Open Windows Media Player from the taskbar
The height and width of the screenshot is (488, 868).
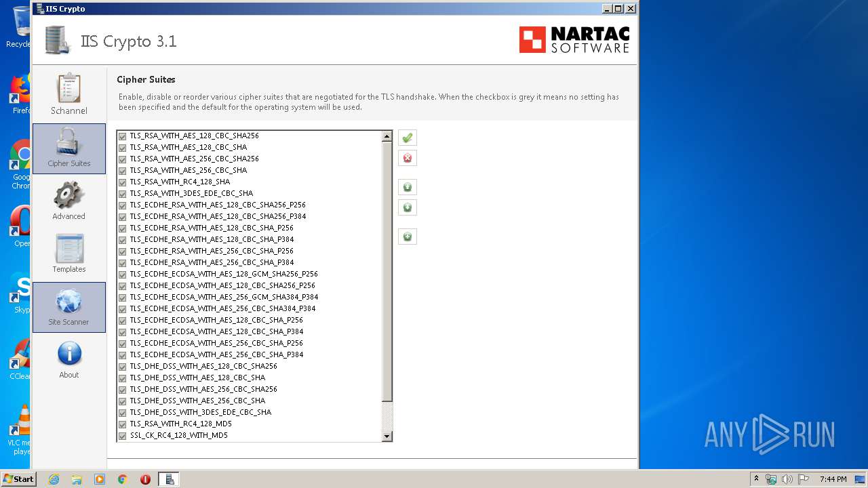(100, 479)
